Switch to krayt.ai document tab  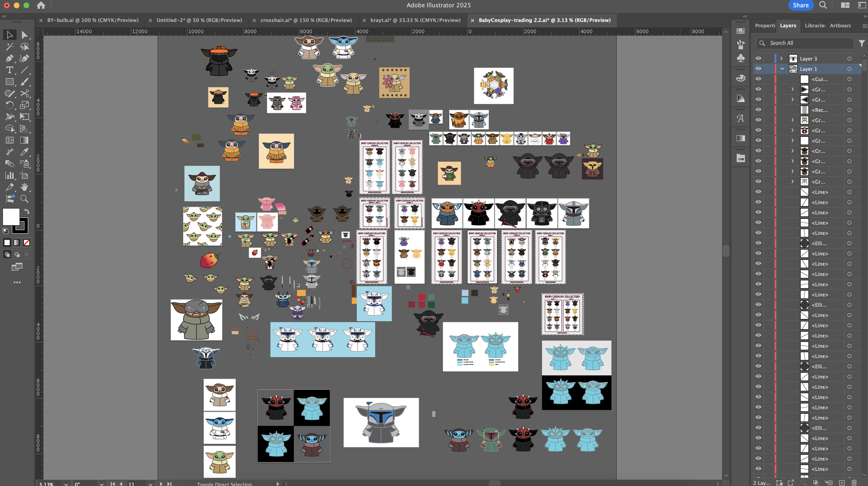[416, 20]
